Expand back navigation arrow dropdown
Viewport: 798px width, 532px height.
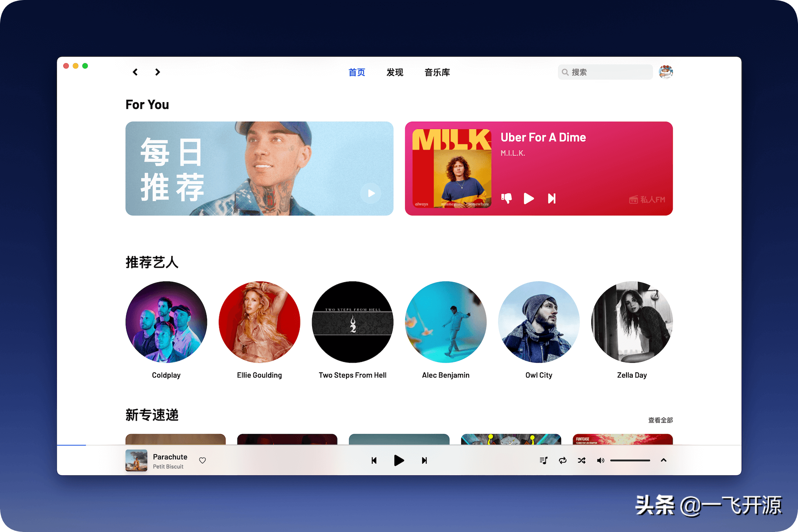[135, 73]
